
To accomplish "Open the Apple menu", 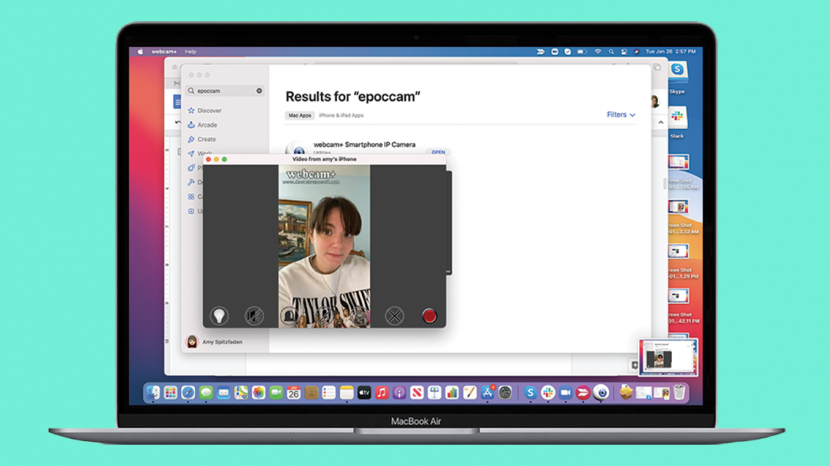I will [x=140, y=51].
